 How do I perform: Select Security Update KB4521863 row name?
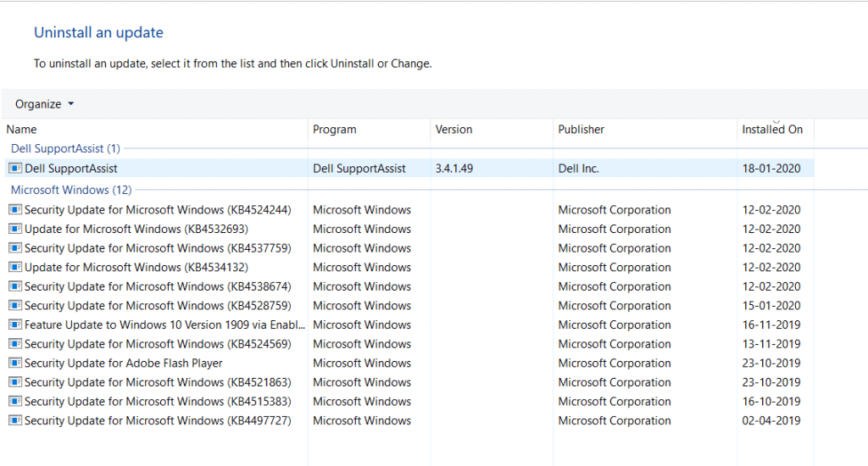158,382
